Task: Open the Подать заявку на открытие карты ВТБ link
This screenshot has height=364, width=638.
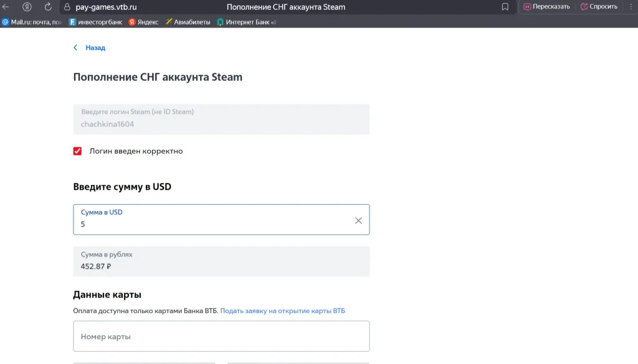Action: (x=282, y=310)
